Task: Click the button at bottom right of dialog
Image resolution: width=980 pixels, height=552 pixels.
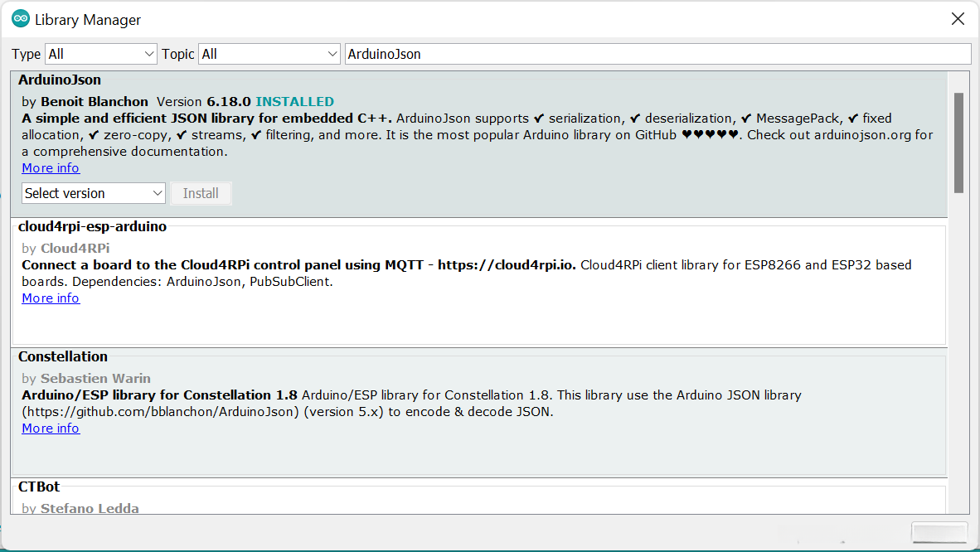Action: 939,533
